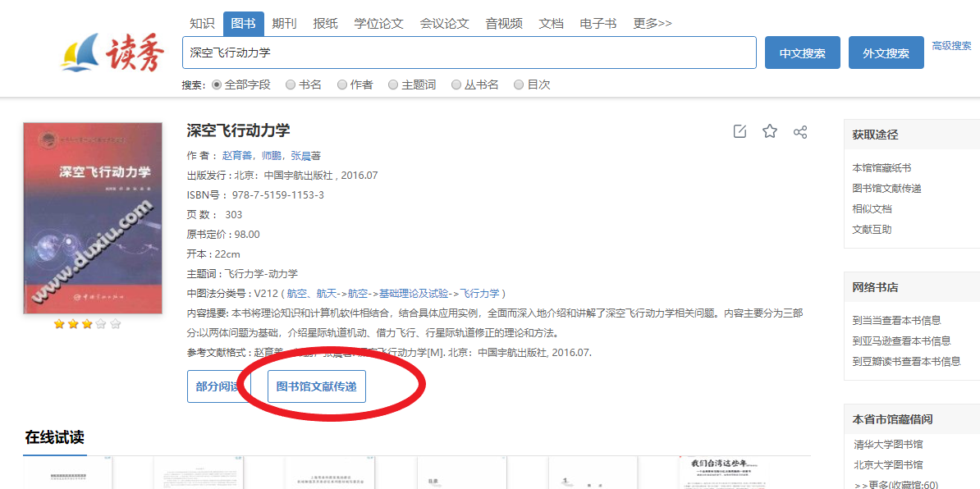Viewport: 980px width, 489px height.
Task: Click the share icon
Action: coord(800,131)
